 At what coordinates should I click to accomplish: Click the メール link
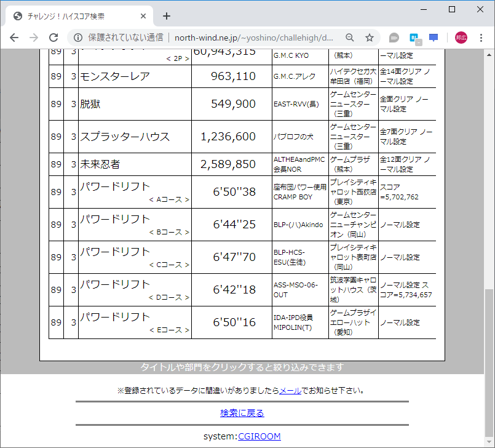pyautogui.click(x=290, y=391)
